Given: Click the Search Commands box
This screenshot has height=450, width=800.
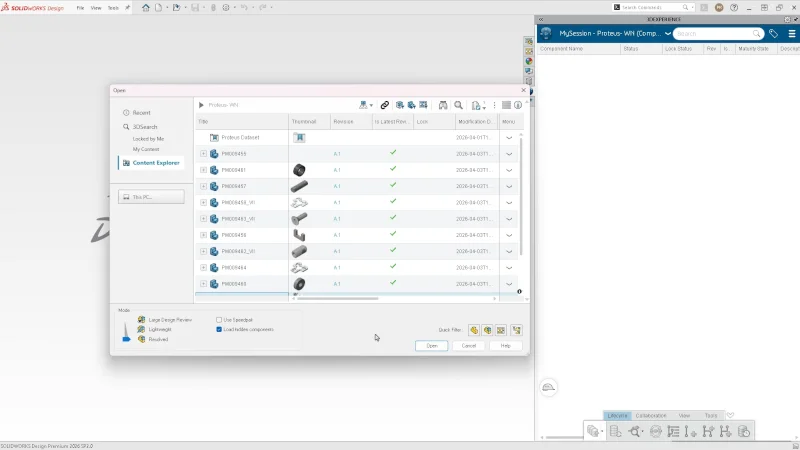Looking at the screenshot, I should click(653, 8).
